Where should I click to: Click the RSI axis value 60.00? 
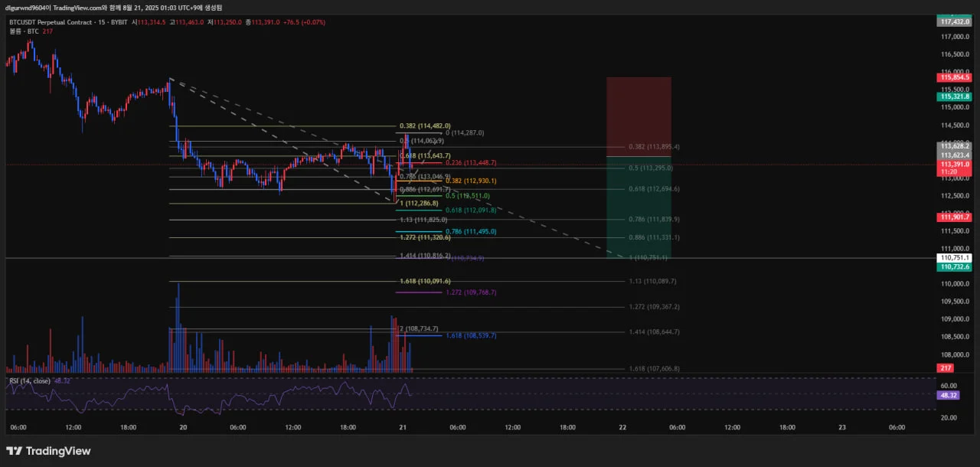[x=948, y=385]
